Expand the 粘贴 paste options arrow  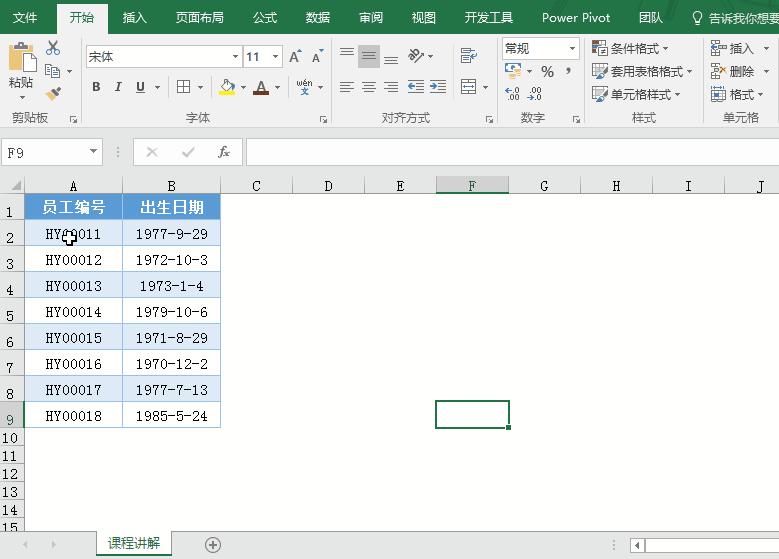pos(22,97)
